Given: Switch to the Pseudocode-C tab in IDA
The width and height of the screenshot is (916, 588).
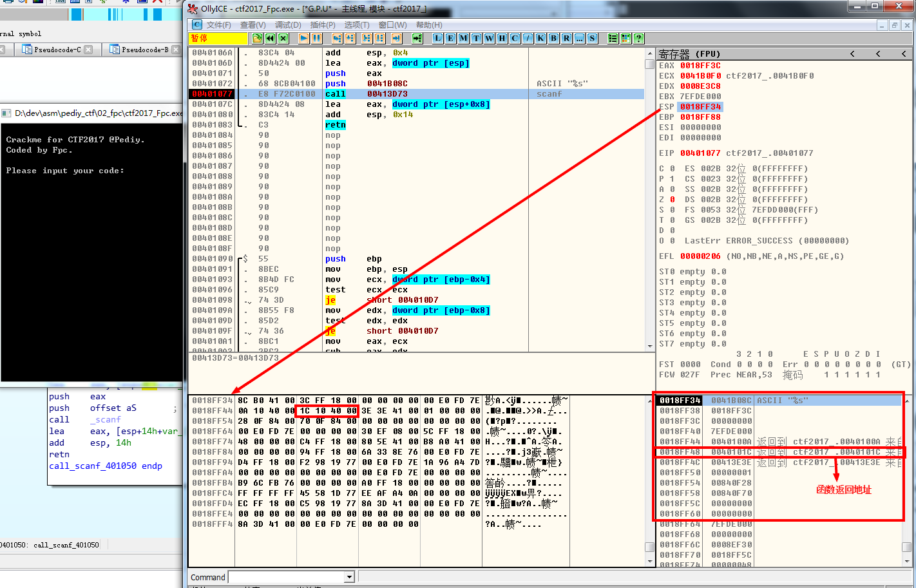Looking at the screenshot, I should (57, 50).
